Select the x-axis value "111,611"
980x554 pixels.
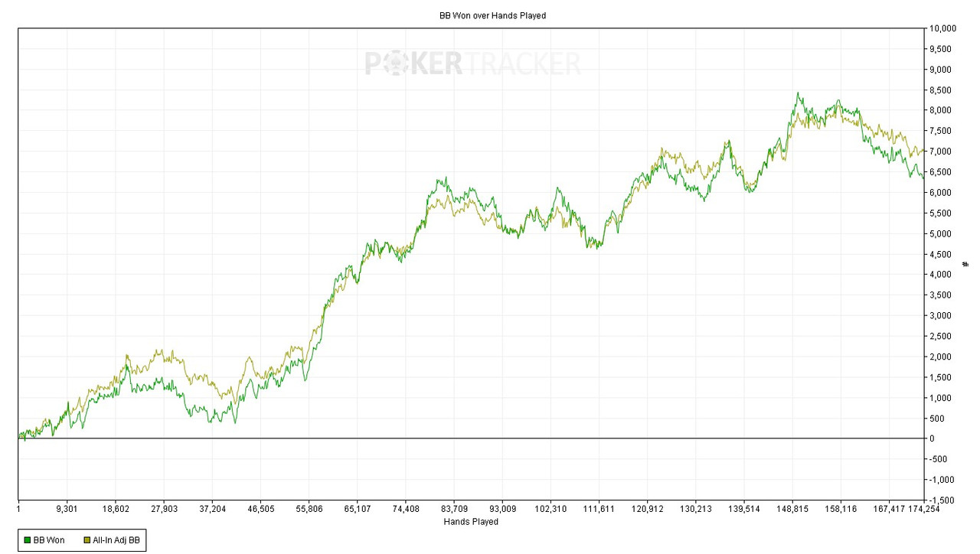click(599, 508)
